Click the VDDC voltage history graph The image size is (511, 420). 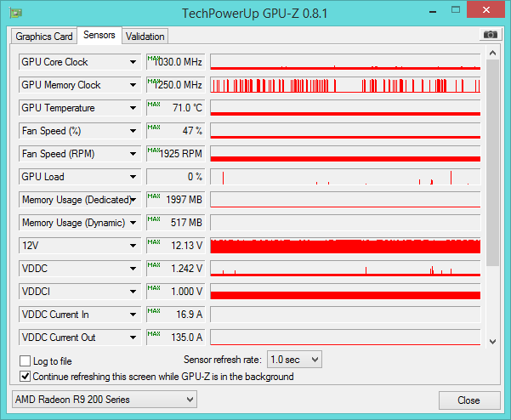(345, 269)
